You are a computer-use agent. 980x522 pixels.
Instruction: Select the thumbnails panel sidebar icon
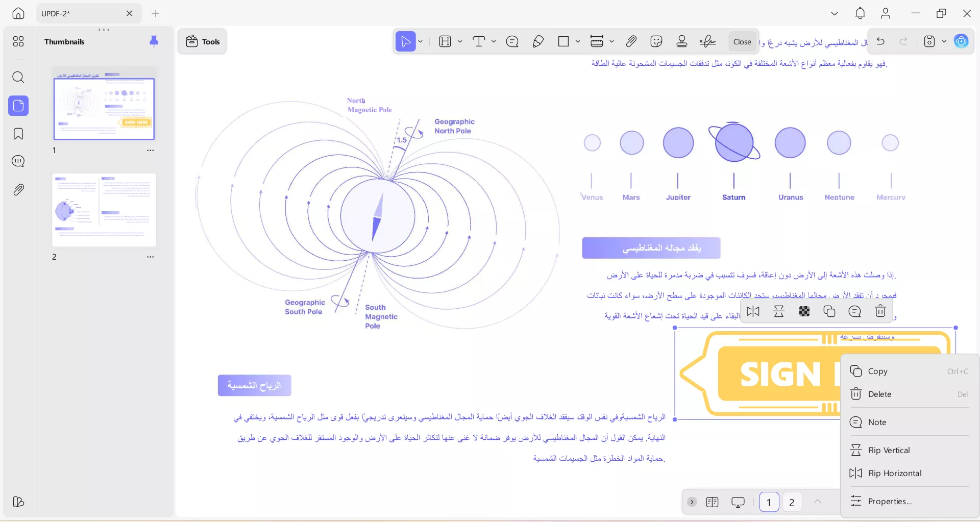point(18,106)
